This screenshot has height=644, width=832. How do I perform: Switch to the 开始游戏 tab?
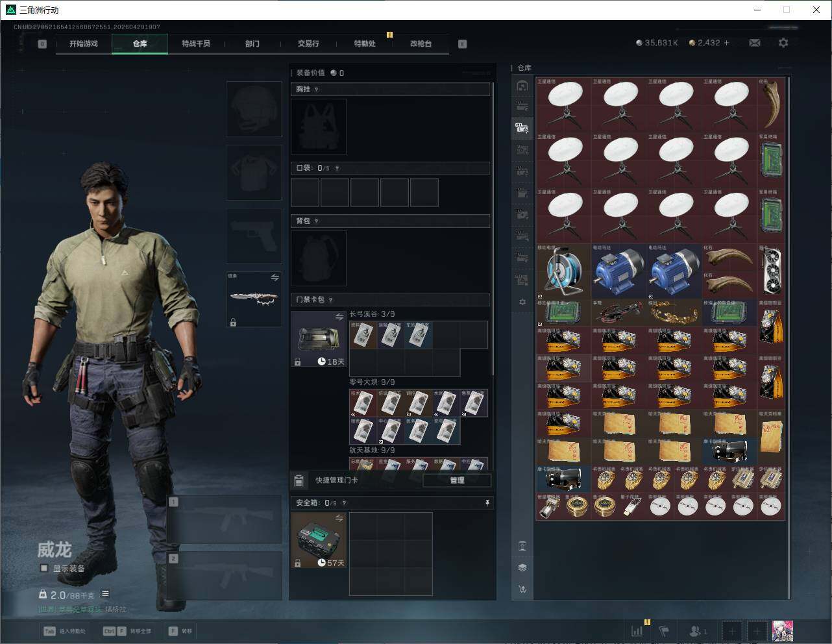(x=84, y=43)
